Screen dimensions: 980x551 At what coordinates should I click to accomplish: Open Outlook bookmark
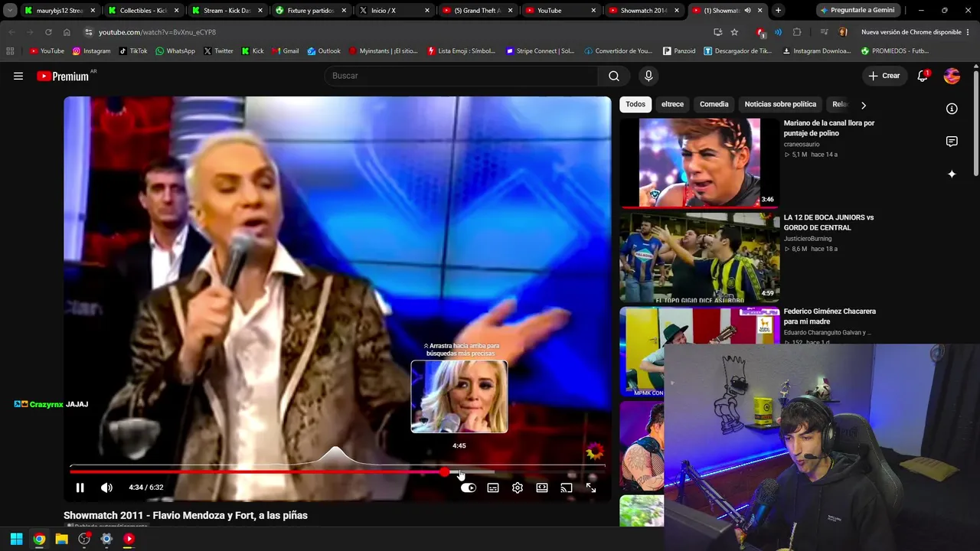click(324, 51)
